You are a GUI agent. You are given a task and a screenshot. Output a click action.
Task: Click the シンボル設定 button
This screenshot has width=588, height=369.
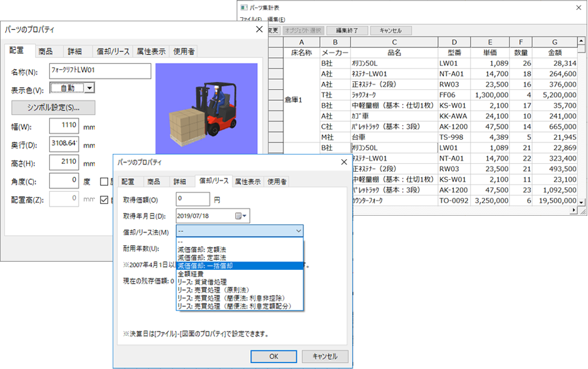[x=53, y=107]
